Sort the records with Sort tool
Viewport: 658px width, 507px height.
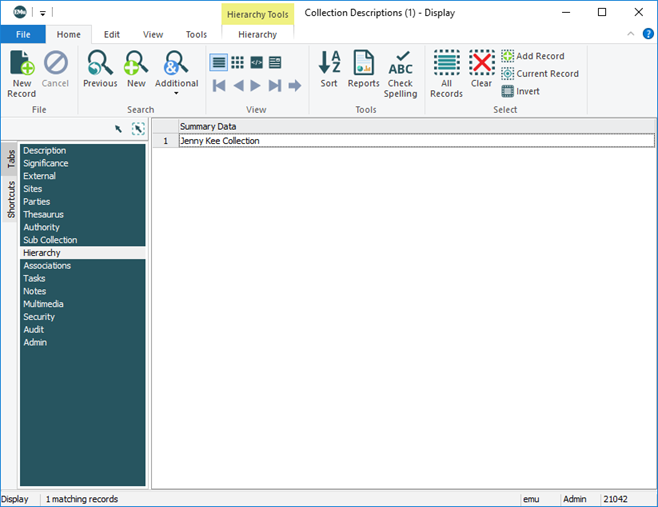(x=329, y=72)
